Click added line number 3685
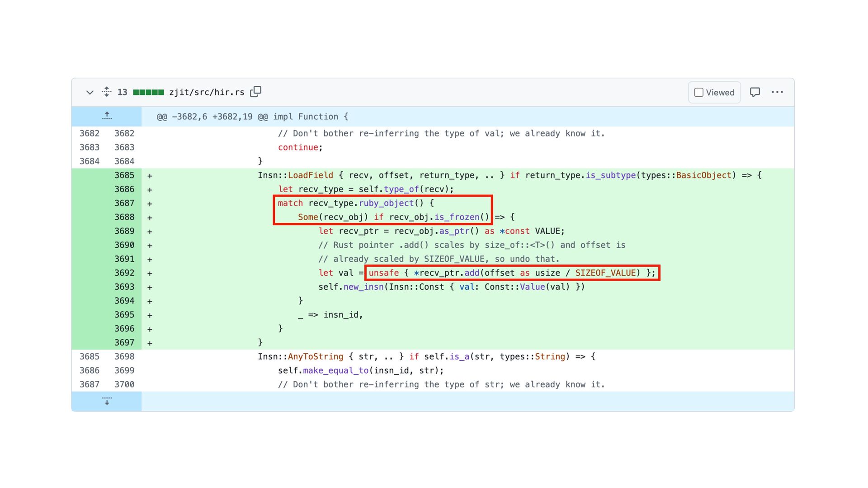The height and width of the screenshot is (488, 868). (x=124, y=175)
